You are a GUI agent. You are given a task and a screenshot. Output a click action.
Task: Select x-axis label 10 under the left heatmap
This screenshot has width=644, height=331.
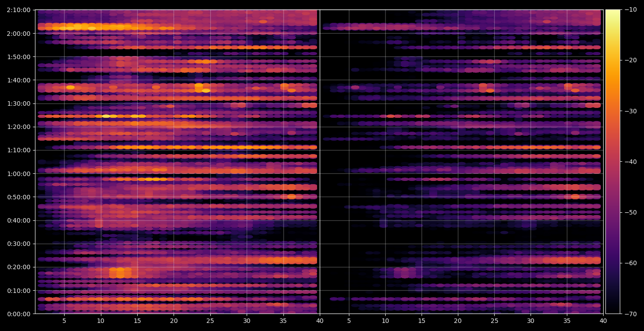[101, 321]
